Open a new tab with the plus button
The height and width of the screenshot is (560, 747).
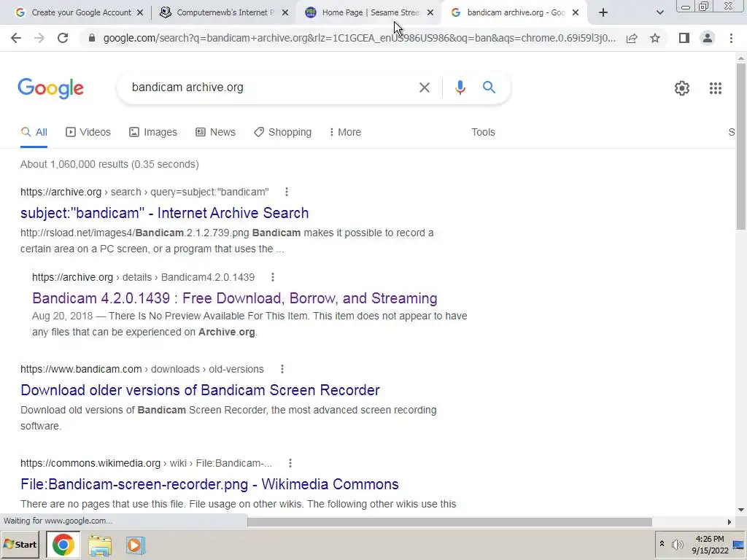pyautogui.click(x=603, y=12)
